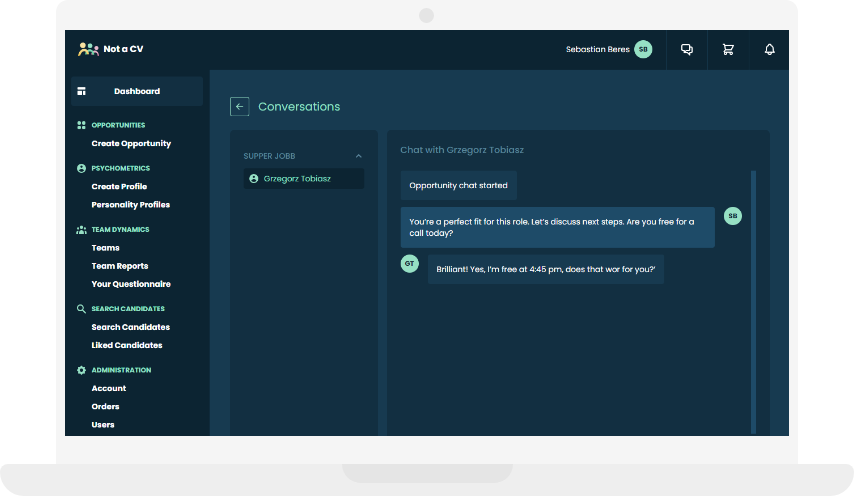Navigate to Team Reports

pyautogui.click(x=119, y=266)
